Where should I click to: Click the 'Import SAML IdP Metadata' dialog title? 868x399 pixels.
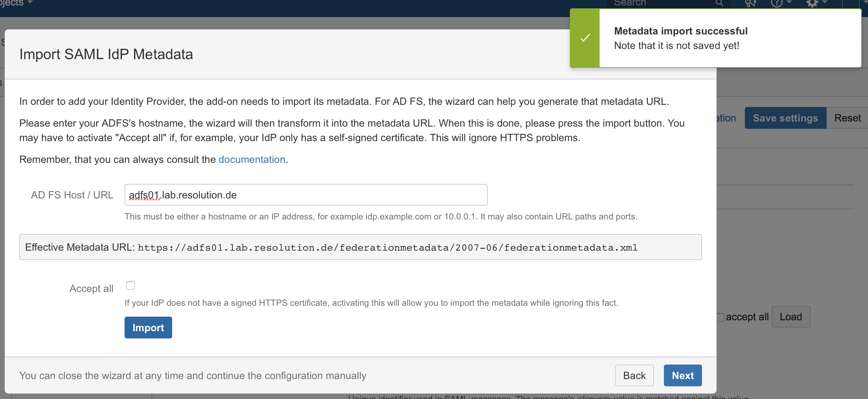click(106, 54)
